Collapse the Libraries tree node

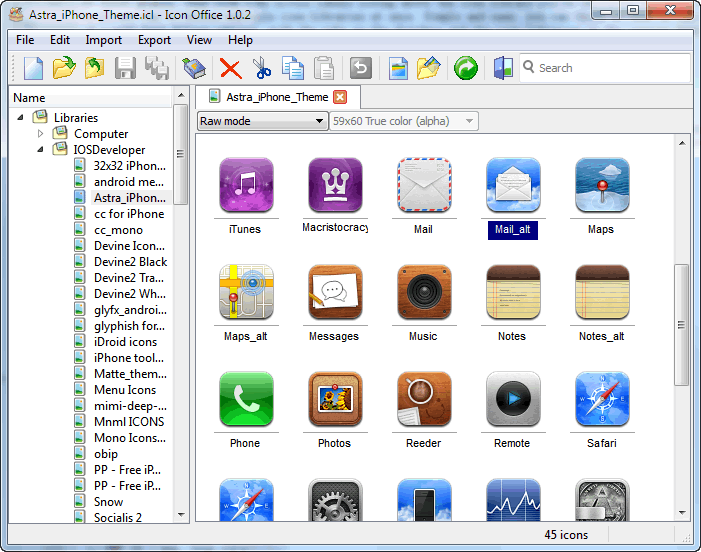20,118
